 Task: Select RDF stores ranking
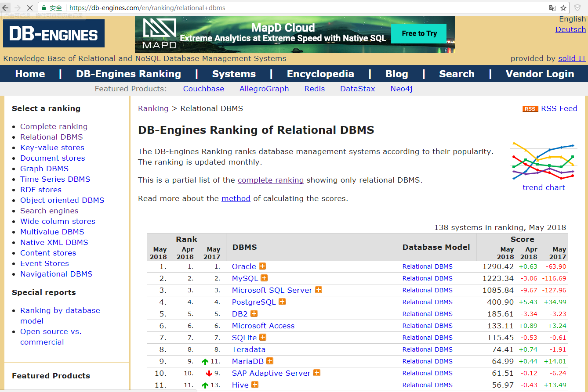click(x=41, y=190)
